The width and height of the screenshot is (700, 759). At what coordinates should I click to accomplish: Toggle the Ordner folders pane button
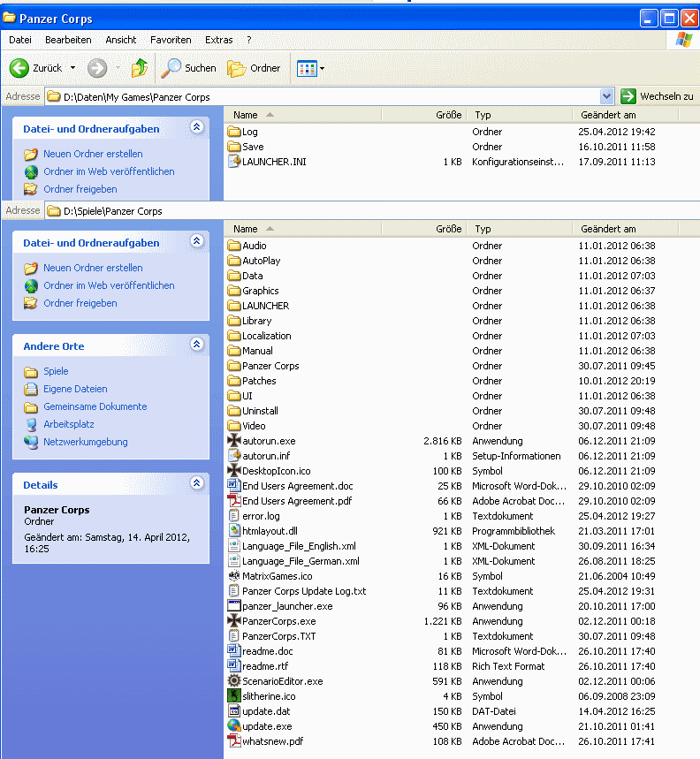click(x=254, y=68)
